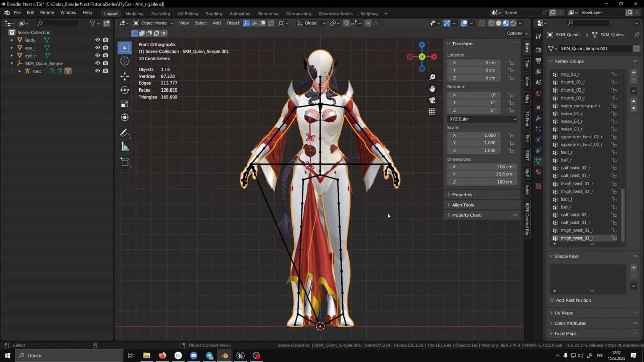644x362 pixels.
Task: Edit the Dimensions Z field
Action: [x=482, y=182]
